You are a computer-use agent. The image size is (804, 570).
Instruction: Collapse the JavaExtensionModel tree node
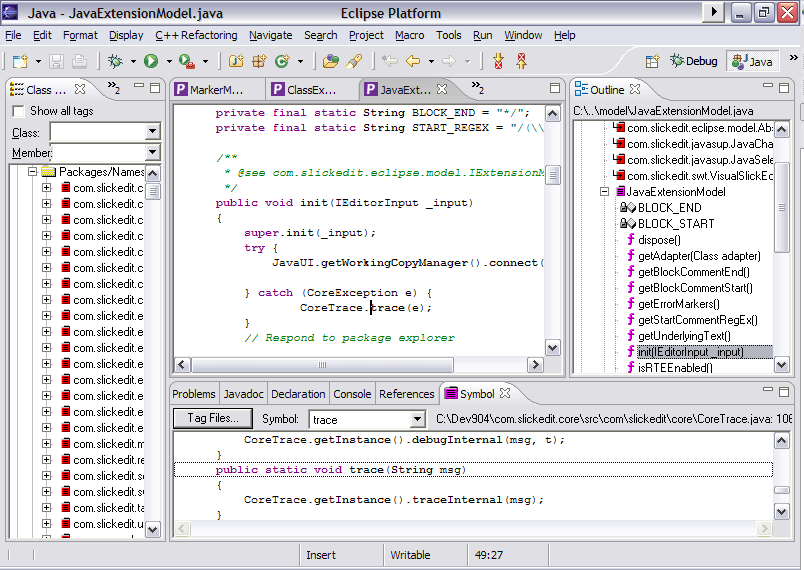pyautogui.click(x=605, y=192)
